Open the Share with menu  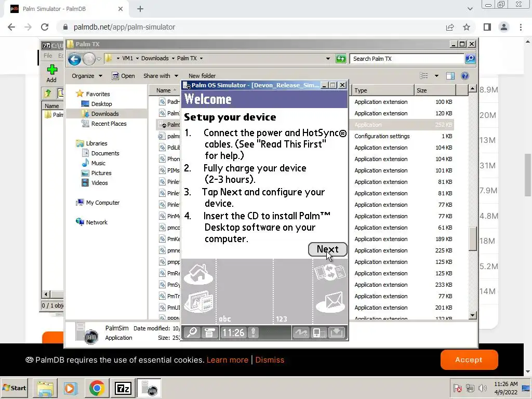(x=161, y=76)
